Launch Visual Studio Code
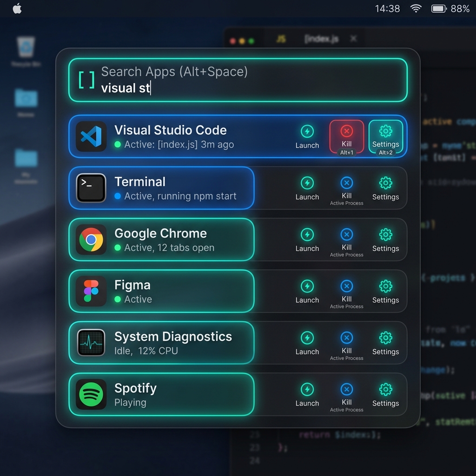Viewport: 476px width, 476px height. pos(307,137)
